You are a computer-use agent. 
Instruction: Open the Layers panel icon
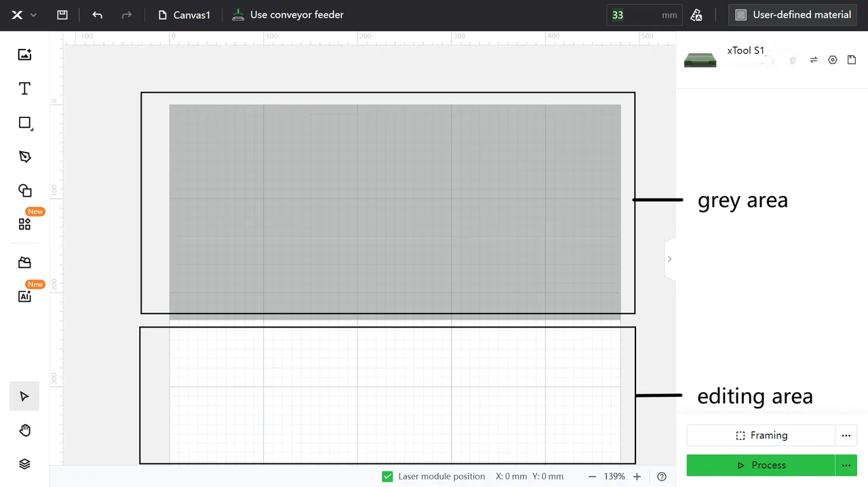coord(24,464)
